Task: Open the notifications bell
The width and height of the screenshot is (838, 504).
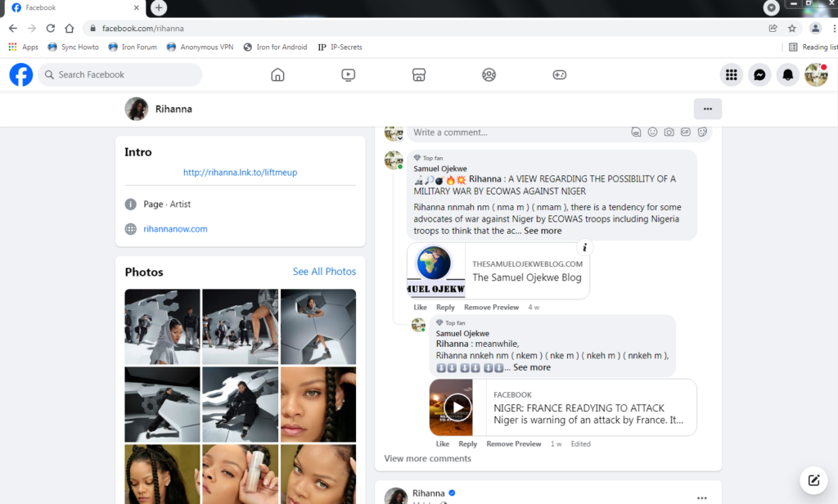Action: 788,74
